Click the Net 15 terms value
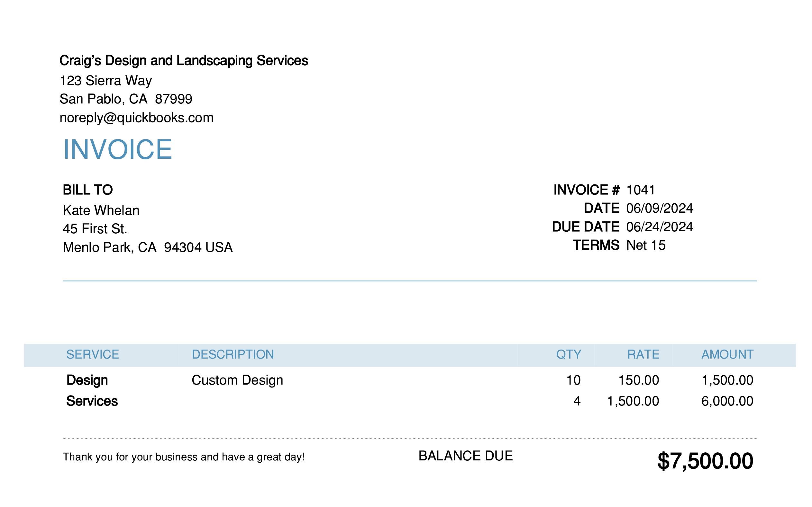812x507 pixels. [x=646, y=245]
